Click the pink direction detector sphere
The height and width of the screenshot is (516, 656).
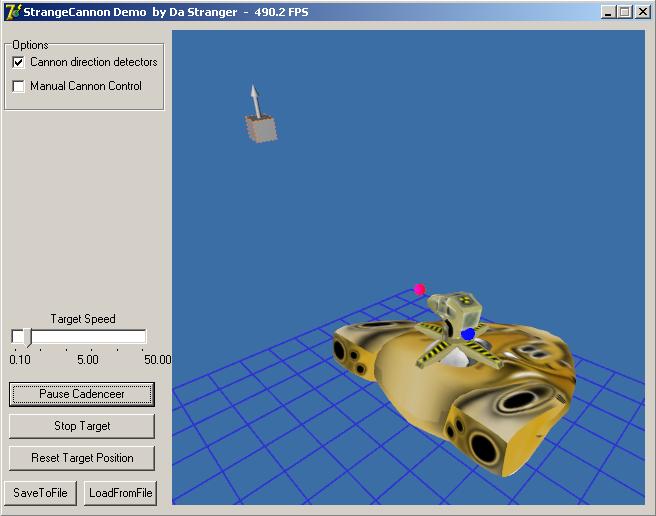click(x=420, y=289)
